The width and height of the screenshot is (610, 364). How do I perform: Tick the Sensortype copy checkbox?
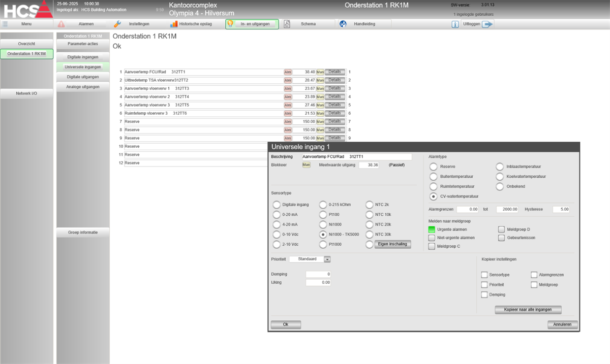pos(484,275)
